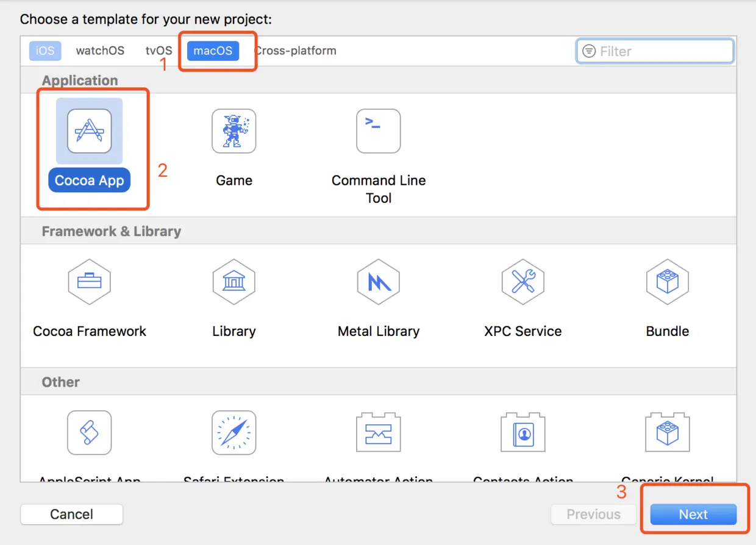Image resolution: width=756 pixels, height=545 pixels.
Task: Click the Metal Library label
Action: tap(379, 331)
